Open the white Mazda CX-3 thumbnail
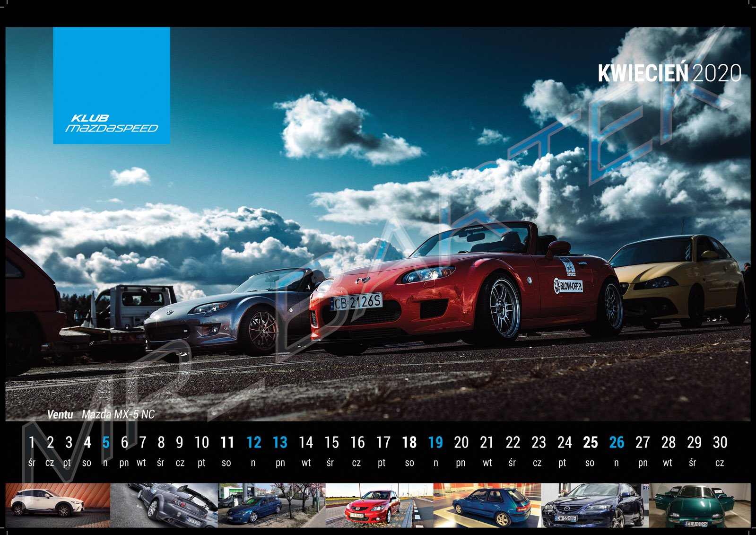756x535 pixels. click(58, 505)
